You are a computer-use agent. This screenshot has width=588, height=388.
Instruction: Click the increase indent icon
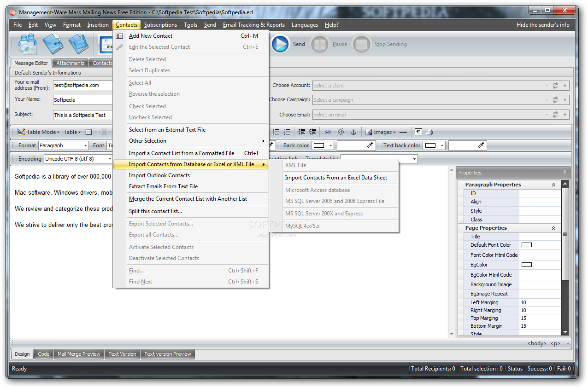(x=312, y=132)
